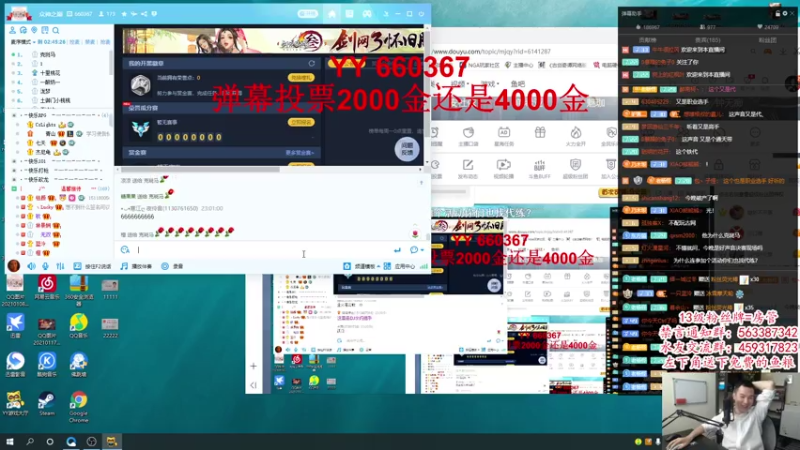
Task: Open the 播放伴奏 music option
Action: (x=136, y=266)
